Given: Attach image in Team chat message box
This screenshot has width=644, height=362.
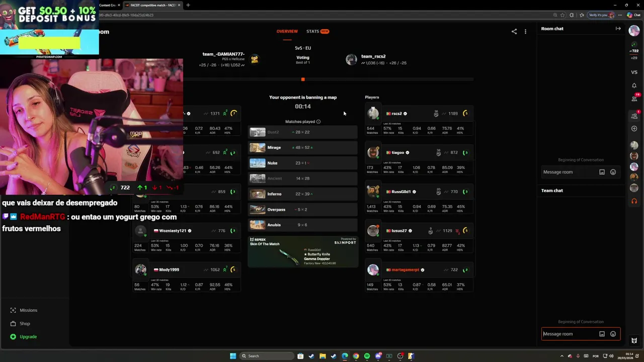Looking at the screenshot, I should tap(602, 334).
